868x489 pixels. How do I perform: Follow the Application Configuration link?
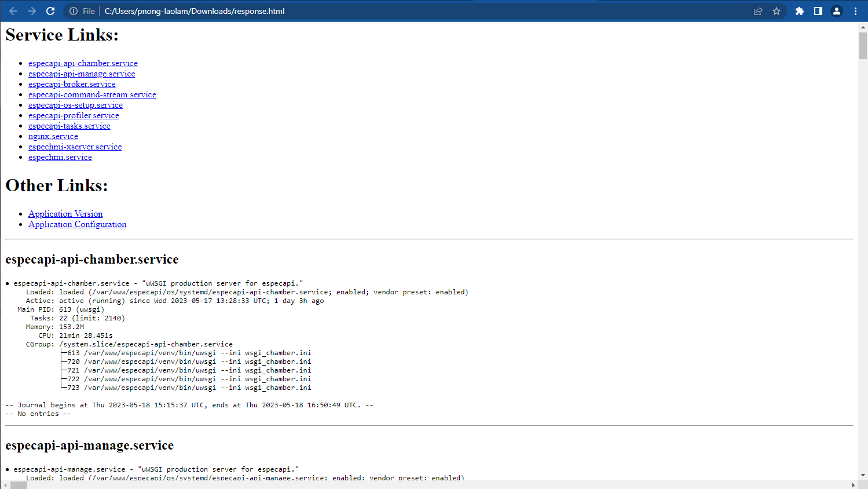[x=77, y=224]
